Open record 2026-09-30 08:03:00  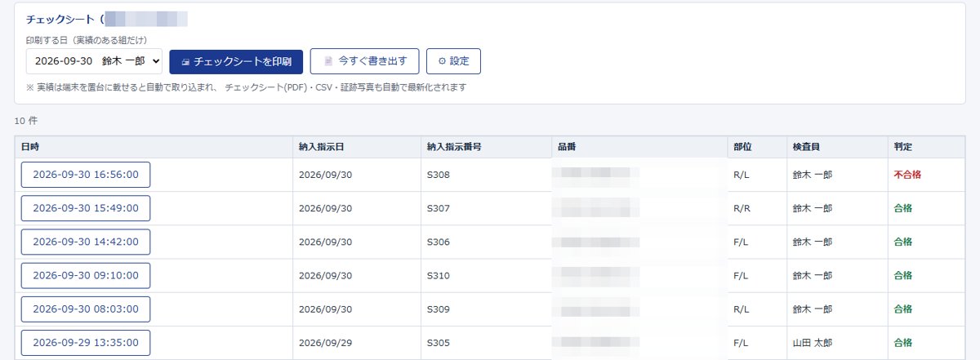(86, 309)
